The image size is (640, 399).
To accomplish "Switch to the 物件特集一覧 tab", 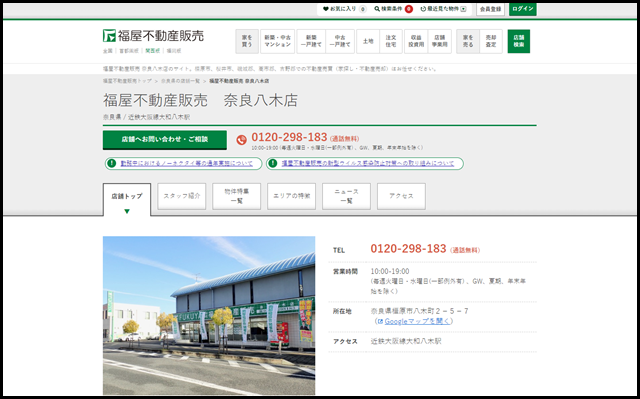I will [237, 196].
